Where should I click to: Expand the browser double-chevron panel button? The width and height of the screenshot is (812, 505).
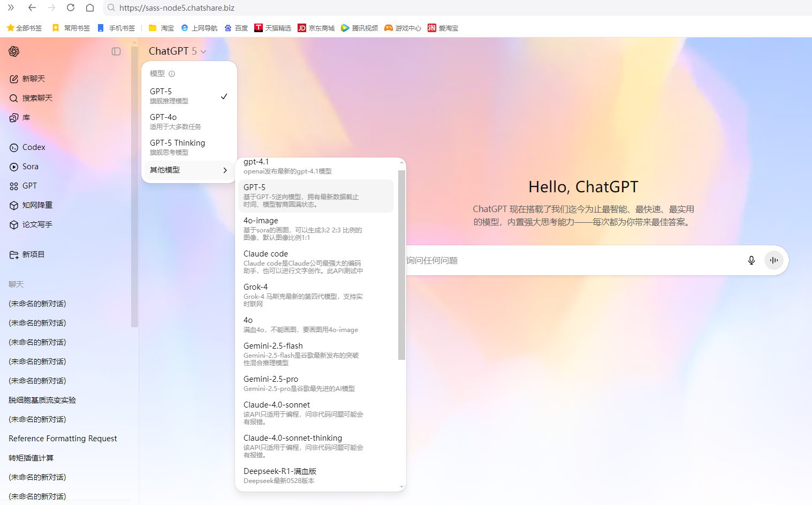coord(11,7)
